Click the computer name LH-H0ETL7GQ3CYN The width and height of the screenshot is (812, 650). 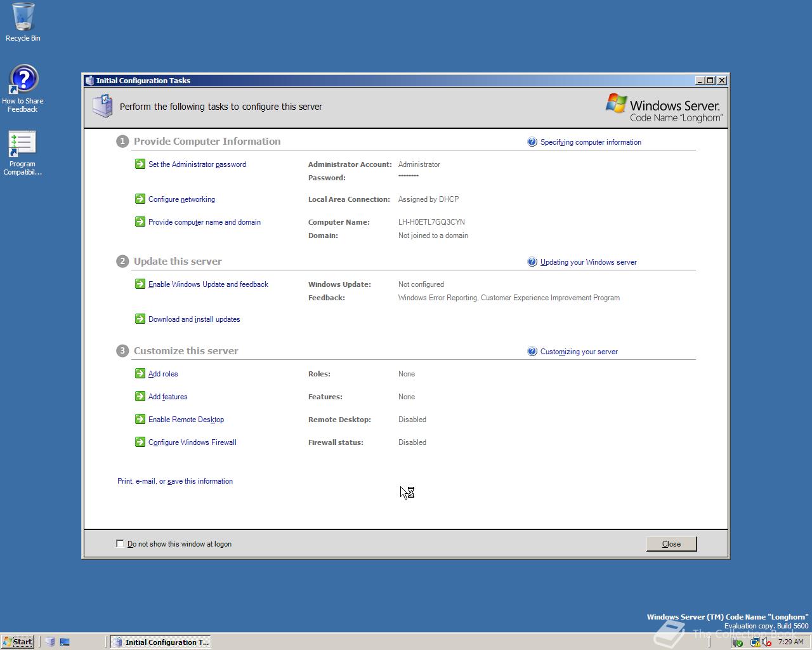click(431, 222)
